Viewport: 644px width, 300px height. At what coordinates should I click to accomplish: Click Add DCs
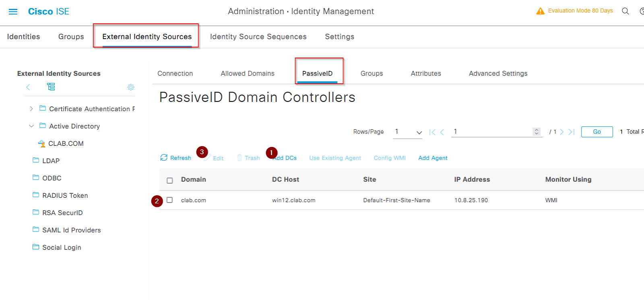coord(285,158)
